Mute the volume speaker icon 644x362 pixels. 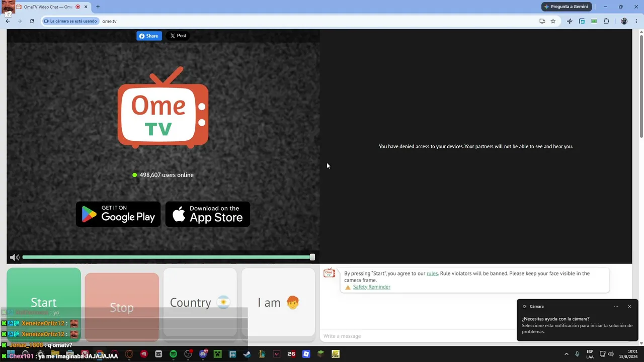pyautogui.click(x=15, y=257)
